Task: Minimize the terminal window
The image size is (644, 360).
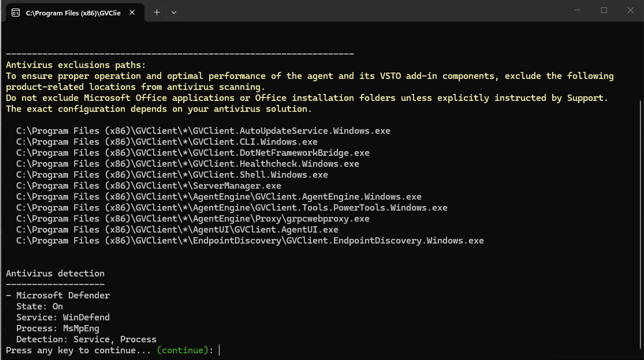Action: tap(577, 10)
